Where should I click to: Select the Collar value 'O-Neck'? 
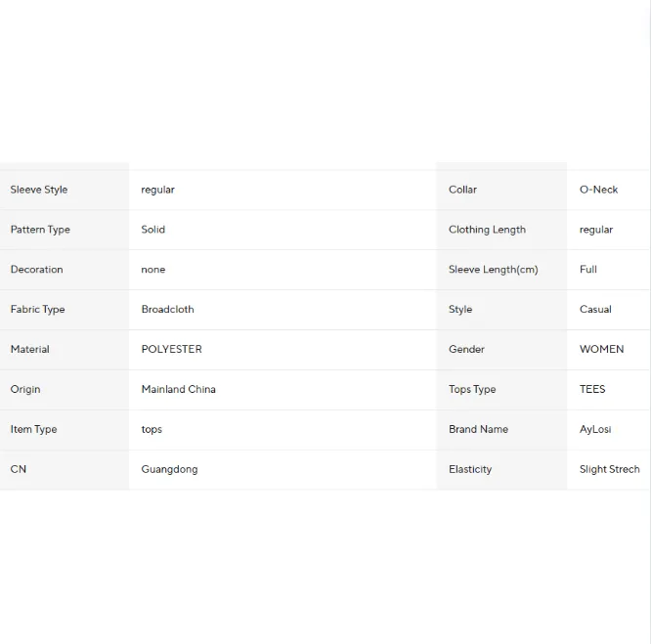tap(598, 190)
